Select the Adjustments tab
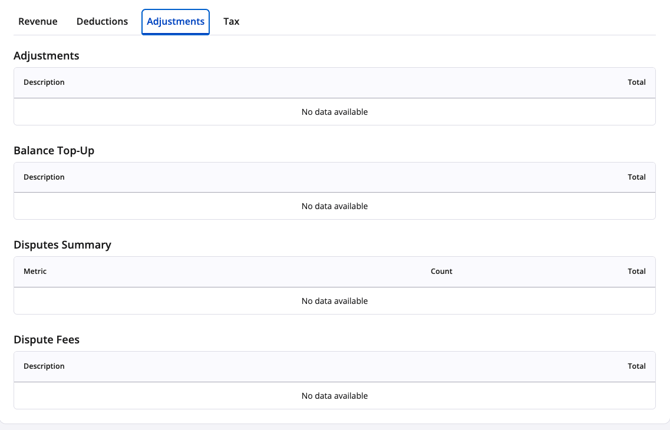This screenshot has height=430, width=670. [175, 21]
